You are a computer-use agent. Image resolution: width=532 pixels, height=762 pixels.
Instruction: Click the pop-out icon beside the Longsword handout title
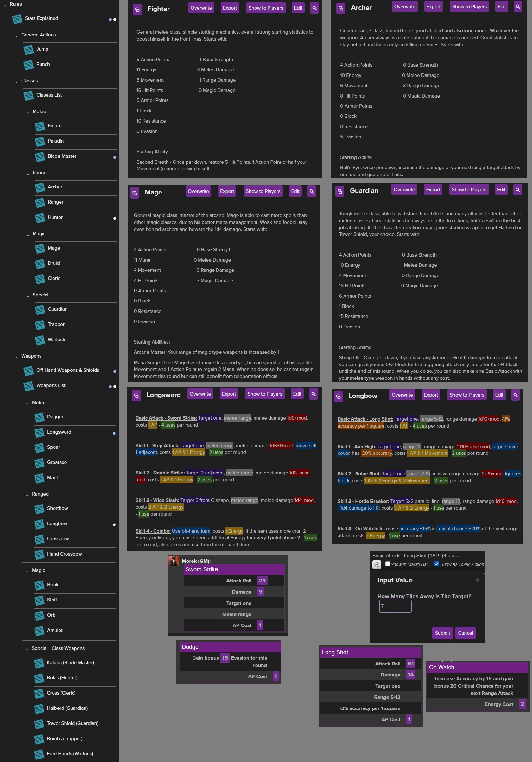pyautogui.click(x=136, y=395)
